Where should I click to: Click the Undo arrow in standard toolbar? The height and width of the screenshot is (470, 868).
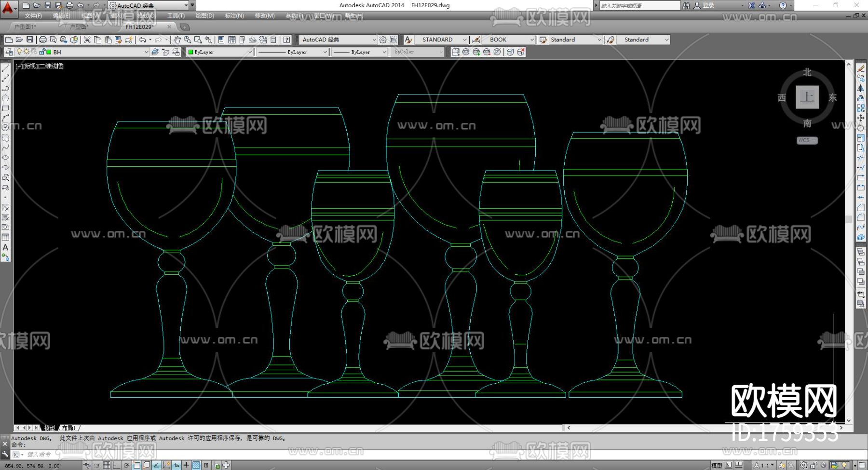[x=142, y=40]
